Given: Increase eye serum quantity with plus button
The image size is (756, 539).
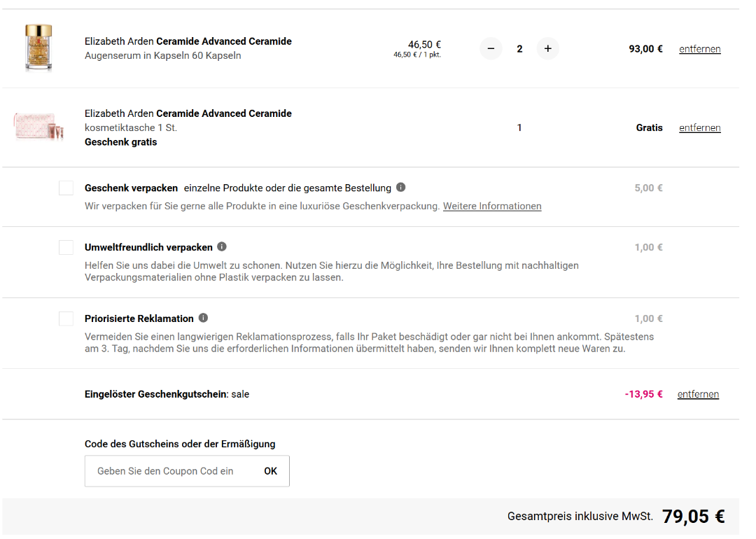Looking at the screenshot, I should [547, 49].
